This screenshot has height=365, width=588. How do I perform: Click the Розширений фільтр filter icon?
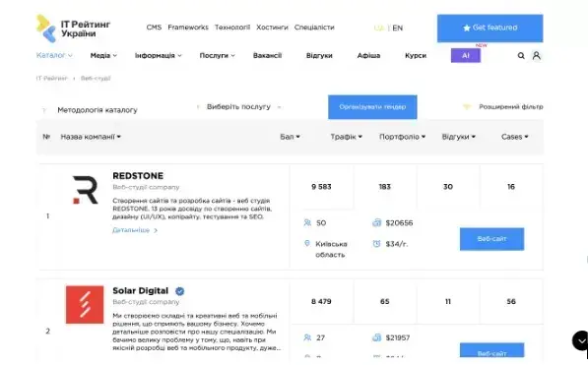tap(467, 107)
